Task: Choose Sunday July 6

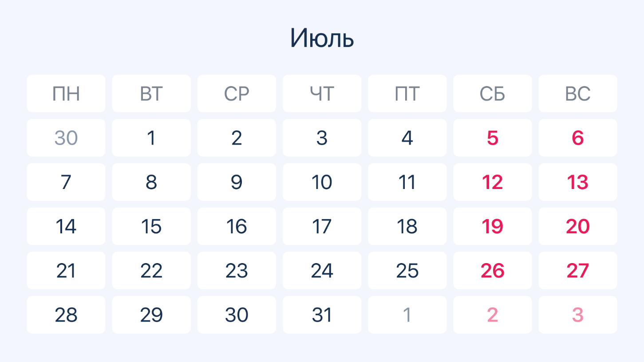Action: 577,138
